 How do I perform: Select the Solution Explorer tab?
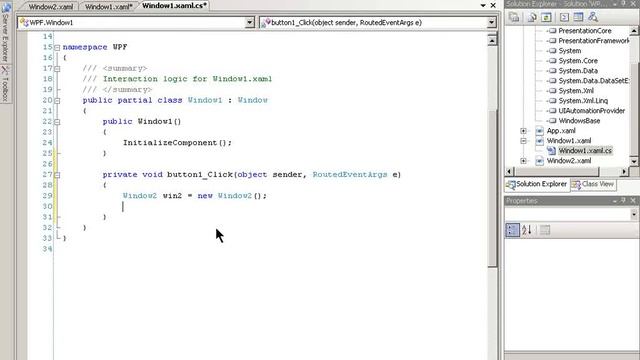pos(537,184)
